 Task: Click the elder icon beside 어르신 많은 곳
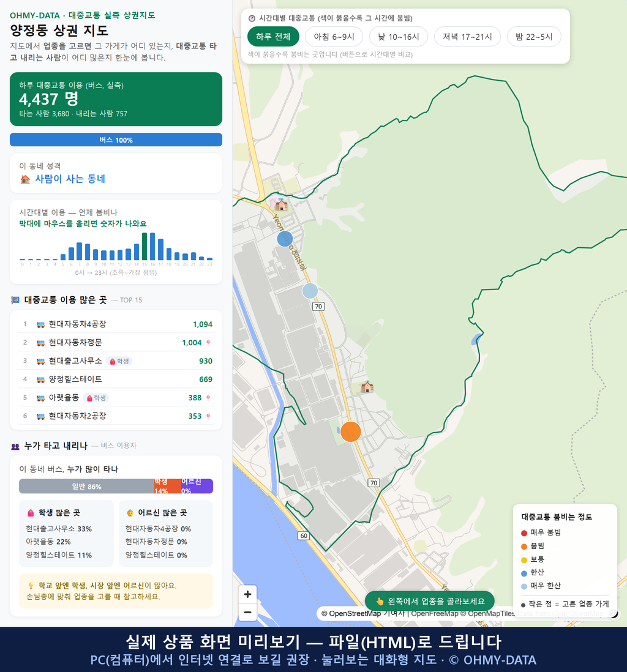click(130, 513)
